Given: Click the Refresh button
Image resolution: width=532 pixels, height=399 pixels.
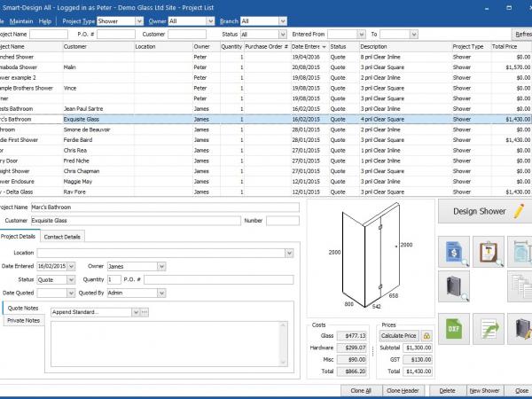Looking at the screenshot, I should pyautogui.click(x=522, y=35).
